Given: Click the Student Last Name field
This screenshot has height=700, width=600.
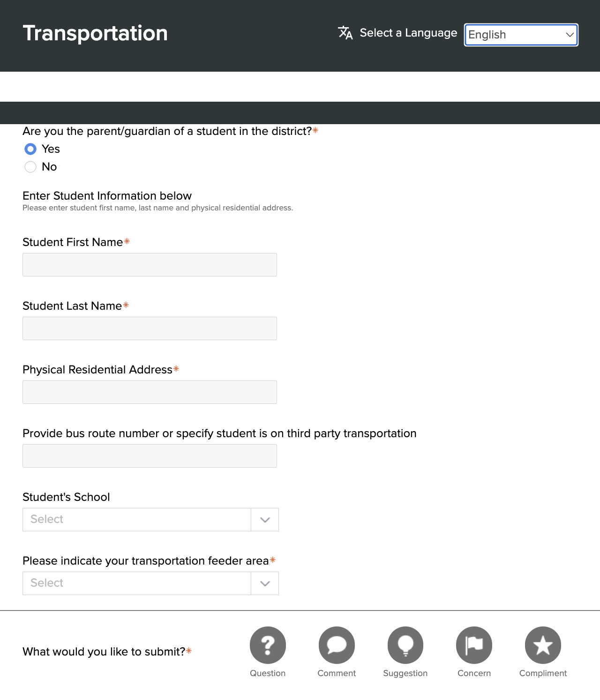Looking at the screenshot, I should pos(150,328).
